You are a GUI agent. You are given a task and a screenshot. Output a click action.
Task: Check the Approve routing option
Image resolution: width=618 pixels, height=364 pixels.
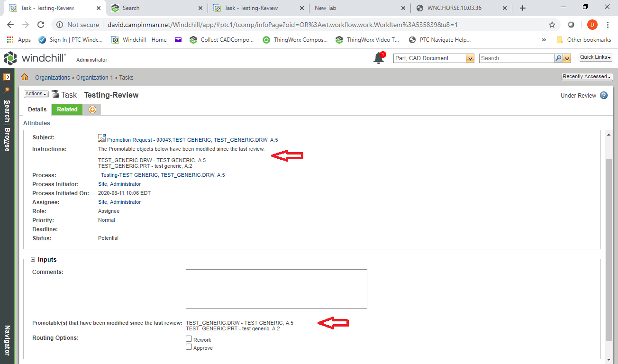coord(189,347)
